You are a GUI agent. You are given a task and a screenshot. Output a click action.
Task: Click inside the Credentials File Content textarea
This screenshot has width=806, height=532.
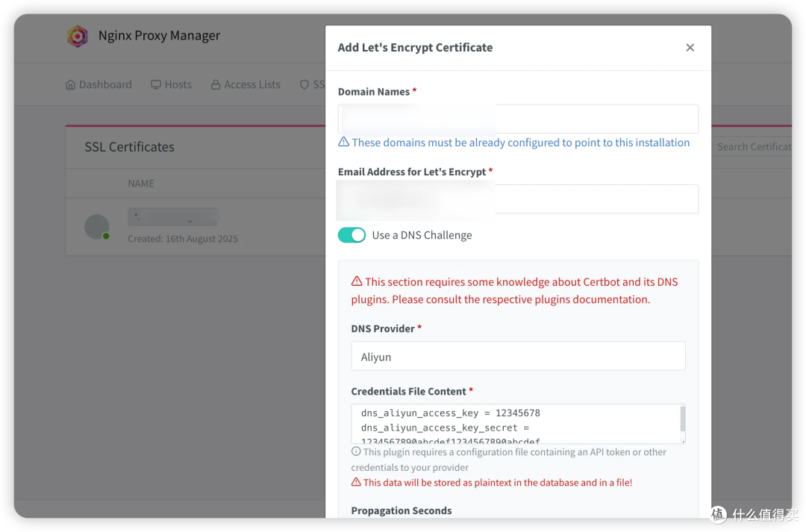pos(515,424)
